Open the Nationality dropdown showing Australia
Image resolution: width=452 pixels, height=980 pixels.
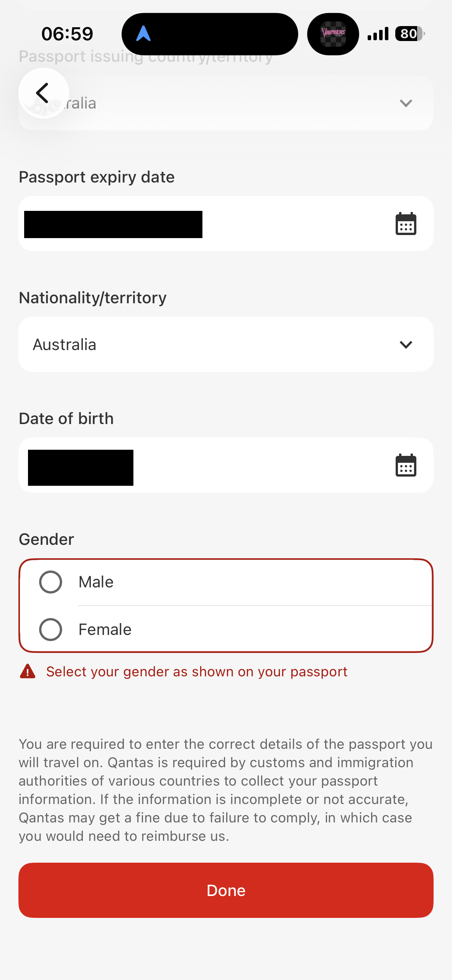click(215, 344)
